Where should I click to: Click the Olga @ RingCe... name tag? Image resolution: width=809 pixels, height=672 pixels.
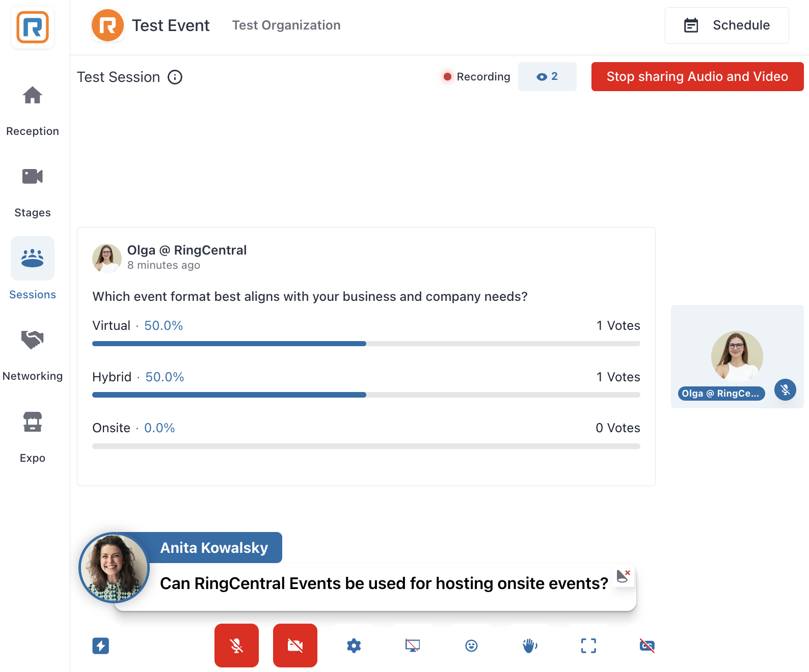(x=721, y=394)
